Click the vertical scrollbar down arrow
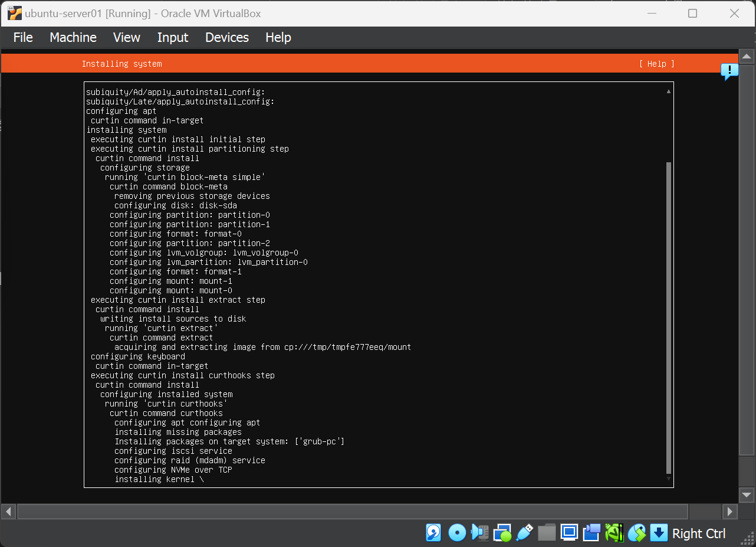This screenshot has height=547, width=756. pyautogui.click(x=747, y=495)
